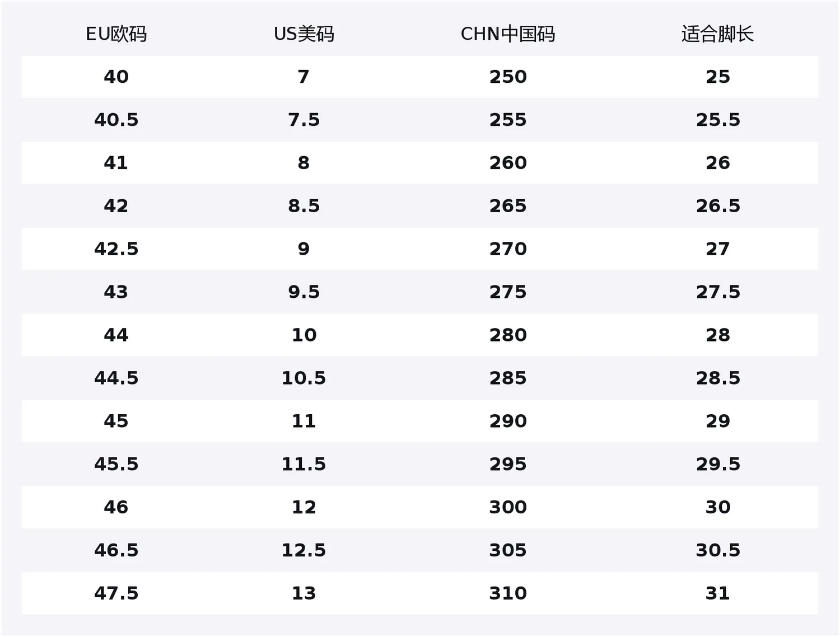This screenshot has height=637, width=840.
Task: Select CHN size 305 cell
Action: [508, 551]
